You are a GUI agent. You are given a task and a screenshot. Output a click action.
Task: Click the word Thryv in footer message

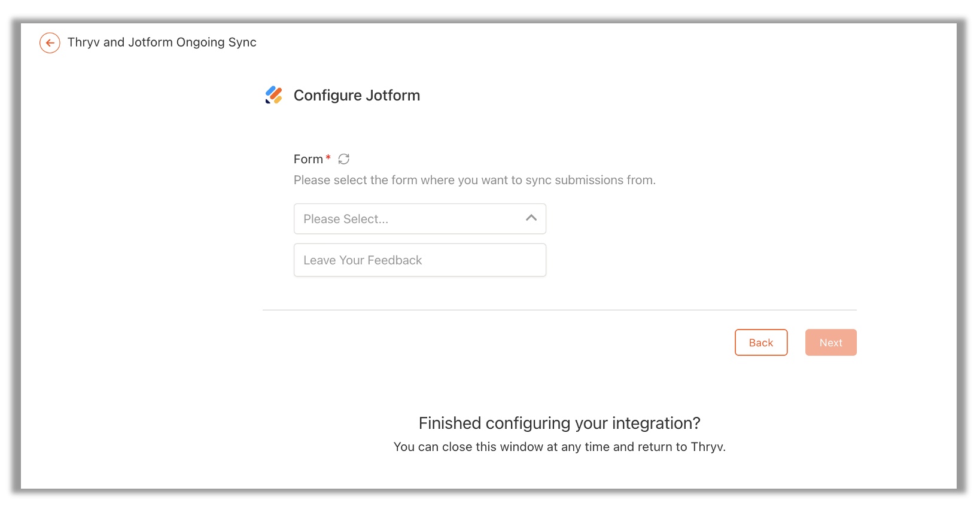coord(707,447)
